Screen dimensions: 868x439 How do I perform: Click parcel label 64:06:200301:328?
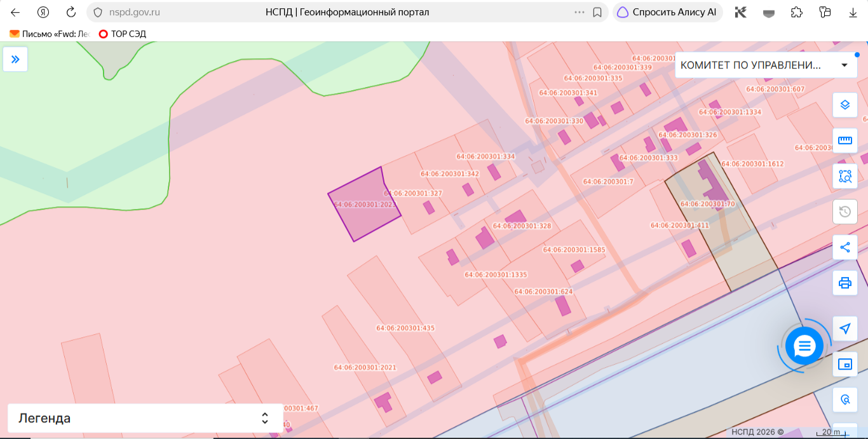click(x=522, y=226)
